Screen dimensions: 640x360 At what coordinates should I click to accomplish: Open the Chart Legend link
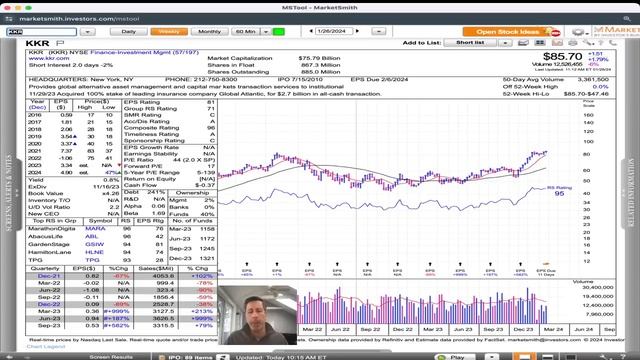click(46, 347)
